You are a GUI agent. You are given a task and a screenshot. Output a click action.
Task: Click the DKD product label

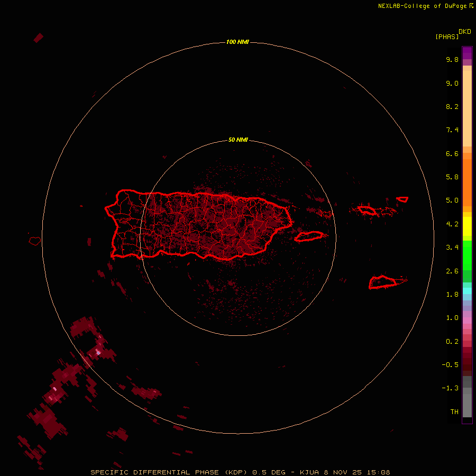[465, 32]
